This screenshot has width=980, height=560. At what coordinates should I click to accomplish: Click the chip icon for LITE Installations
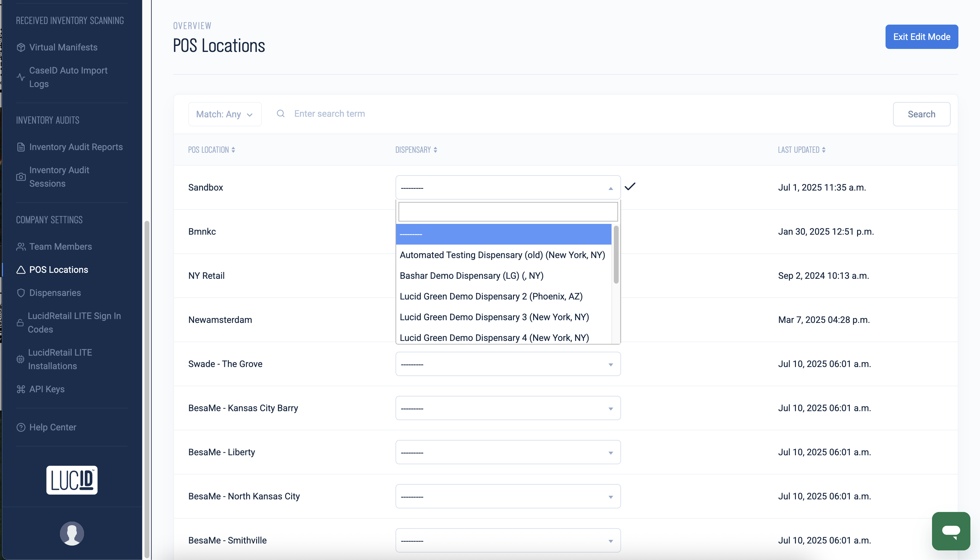20,359
